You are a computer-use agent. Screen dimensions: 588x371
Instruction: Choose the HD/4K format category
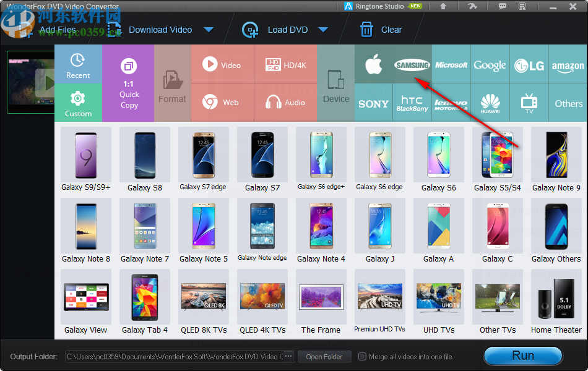pos(285,64)
